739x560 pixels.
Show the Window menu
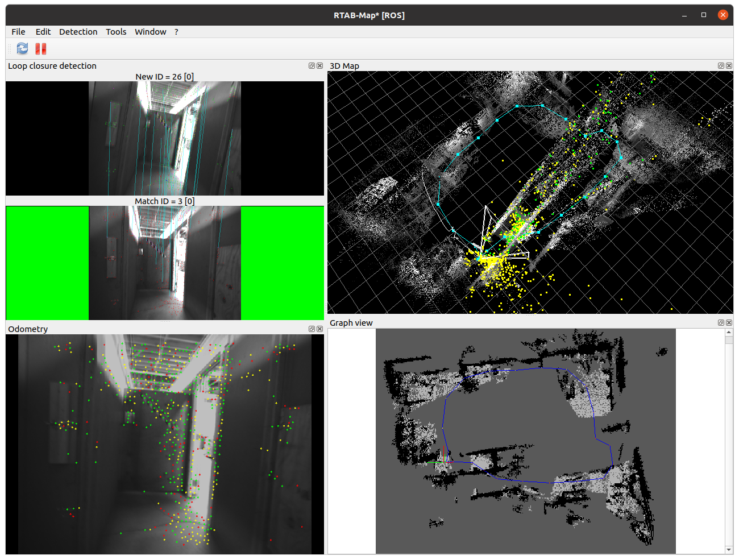pos(150,32)
